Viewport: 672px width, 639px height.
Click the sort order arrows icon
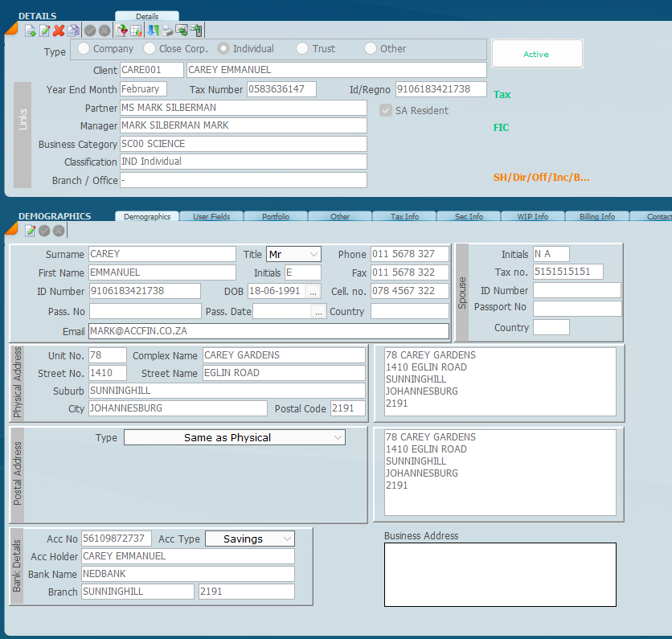click(154, 31)
